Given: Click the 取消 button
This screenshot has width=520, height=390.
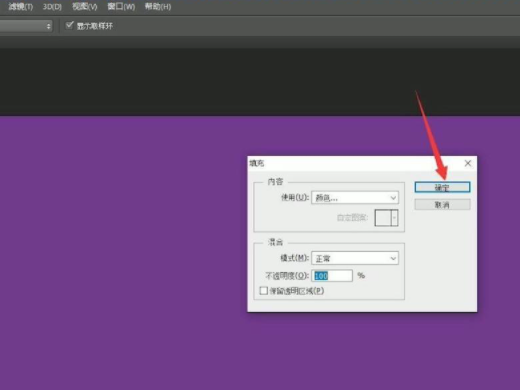Looking at the screenshot, I should click(x=442, y=204).
